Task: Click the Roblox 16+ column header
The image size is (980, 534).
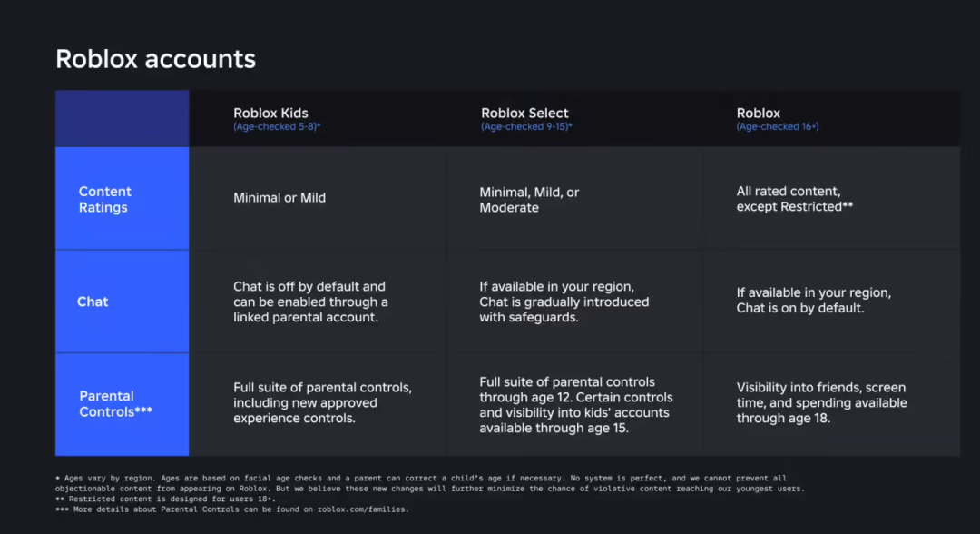Action: tap(759, 114)
